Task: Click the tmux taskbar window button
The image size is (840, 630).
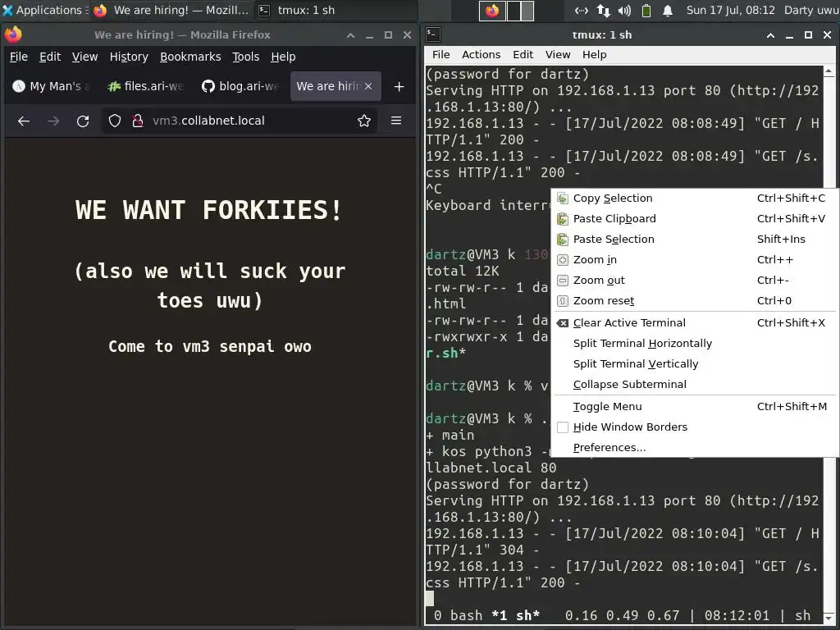Action: (x=335, y=10)
